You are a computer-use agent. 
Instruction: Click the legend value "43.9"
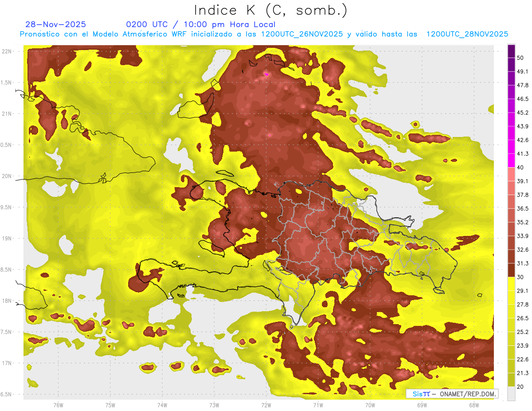[523, 126]
